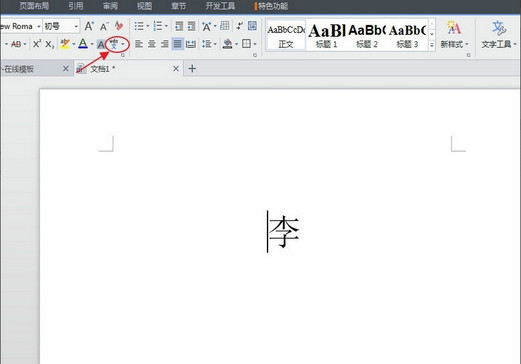
Task: Open the 文字工具 menu
Action: (x=499, y=34)
